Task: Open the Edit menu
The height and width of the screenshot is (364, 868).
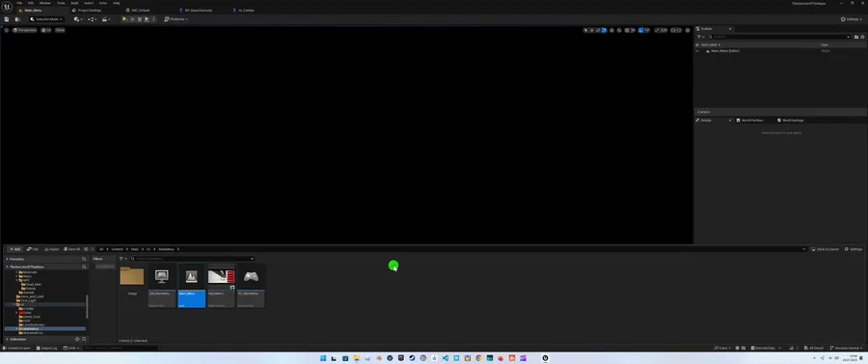Action: (x=31, y=3)
